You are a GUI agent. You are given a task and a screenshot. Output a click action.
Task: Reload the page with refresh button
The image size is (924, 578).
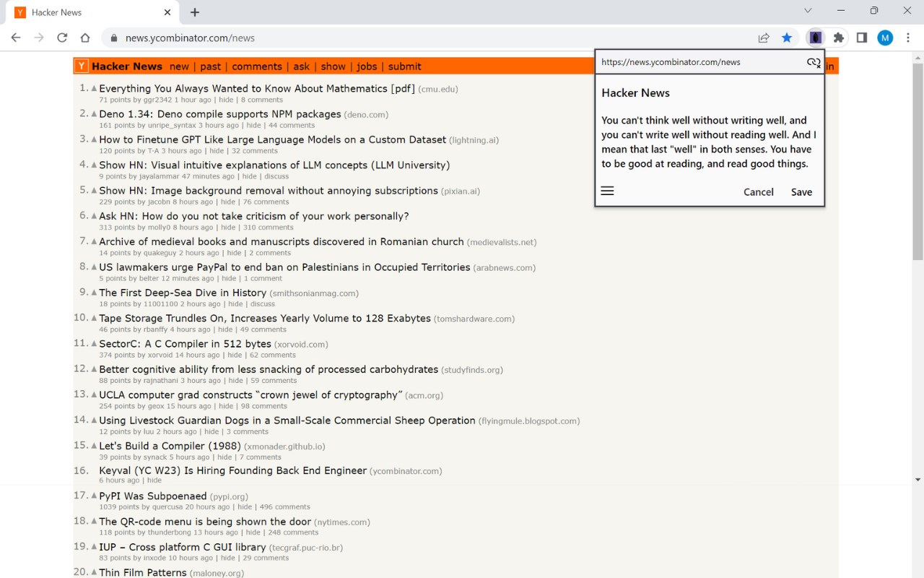[x=62, y=38]
